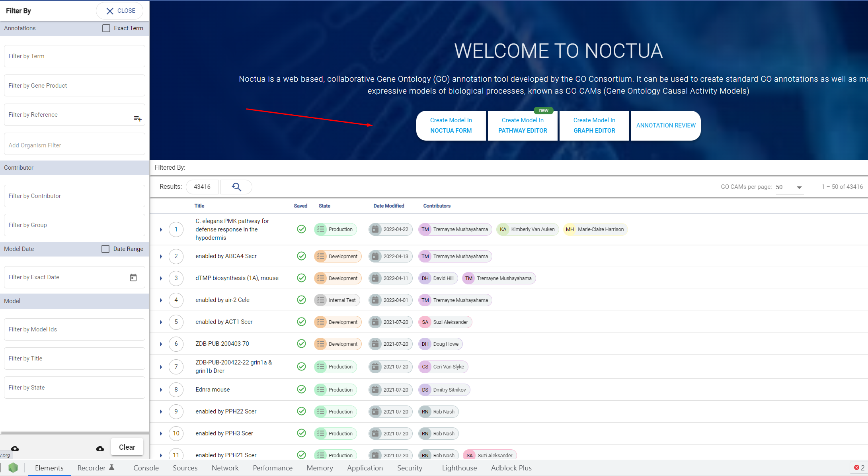The height and width of the screenshot is (476, 868).
Task: Open the calendar icon in Exact Date filter
Action: 133,278
